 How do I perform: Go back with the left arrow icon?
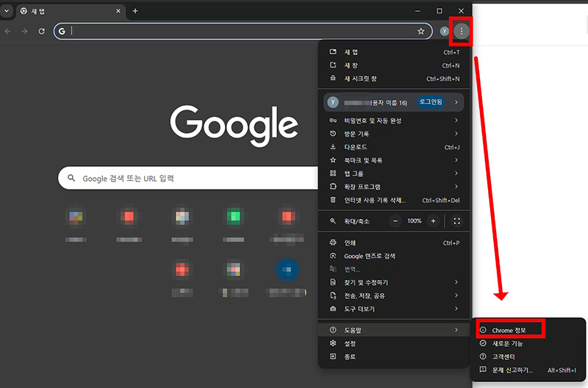tap(7, 31)
